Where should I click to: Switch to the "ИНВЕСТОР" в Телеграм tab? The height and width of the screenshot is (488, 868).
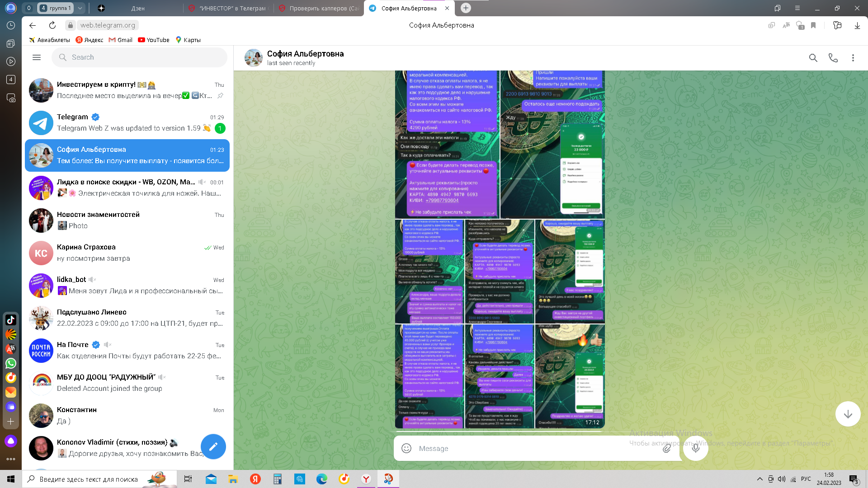pos(228,8)
